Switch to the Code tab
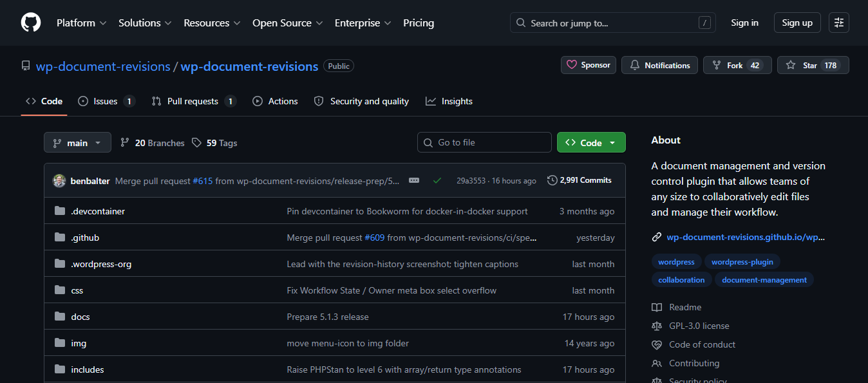This screenshot has height=383, width=868. [44, 101]
